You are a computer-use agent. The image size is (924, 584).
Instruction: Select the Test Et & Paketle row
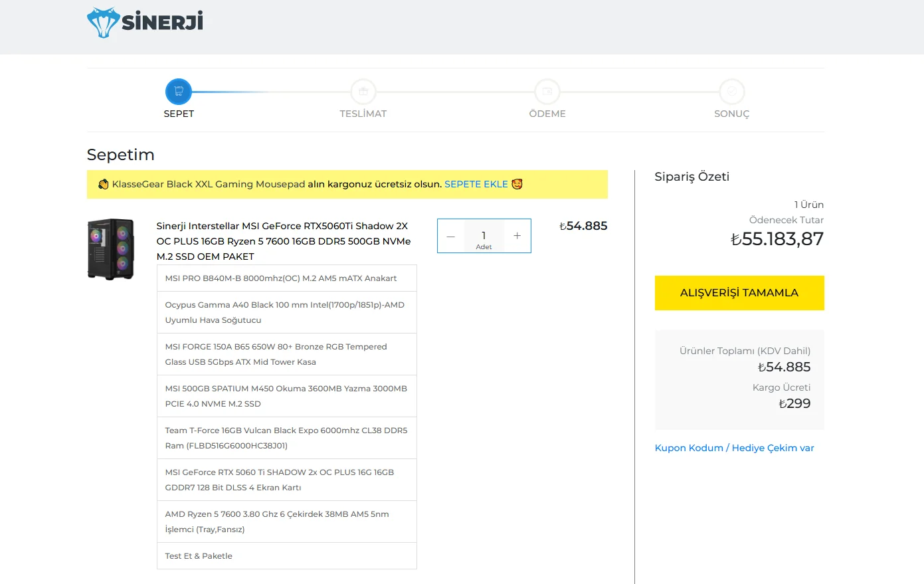coord(287,556)
